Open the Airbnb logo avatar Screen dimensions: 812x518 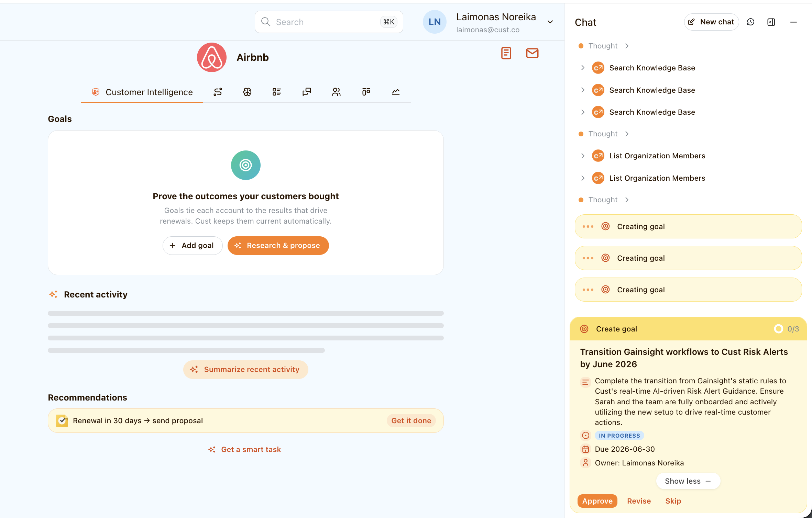coord(212,57)
